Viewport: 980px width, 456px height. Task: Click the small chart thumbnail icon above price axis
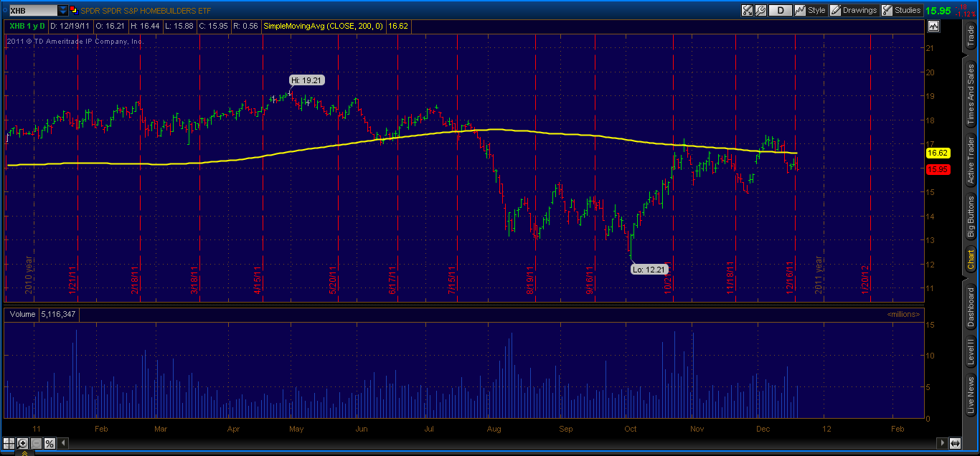point(934,26)
